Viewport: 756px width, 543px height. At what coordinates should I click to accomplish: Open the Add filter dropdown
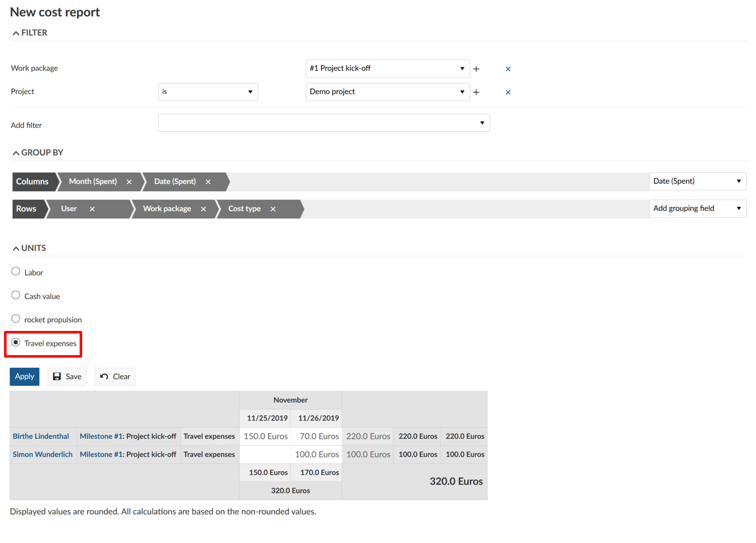(x=324, y=123)
